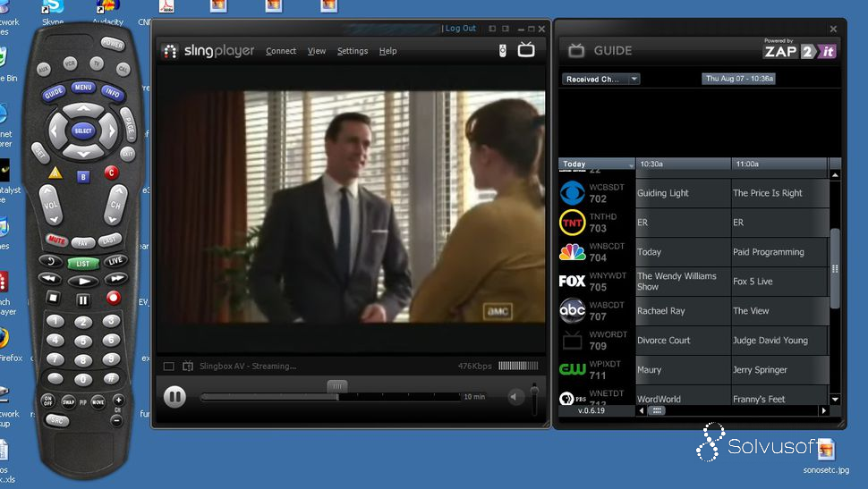Image resolution: width=868 pixels, height=489 pixels.
Task: Click the green LIST button on remote
Action: tap(83, 264)
